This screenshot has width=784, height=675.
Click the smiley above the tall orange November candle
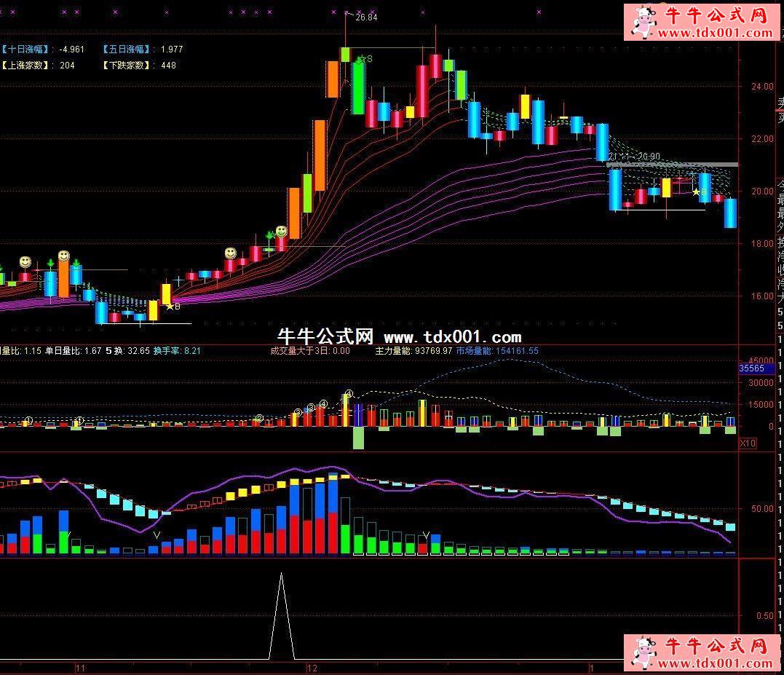click(63, 256)
